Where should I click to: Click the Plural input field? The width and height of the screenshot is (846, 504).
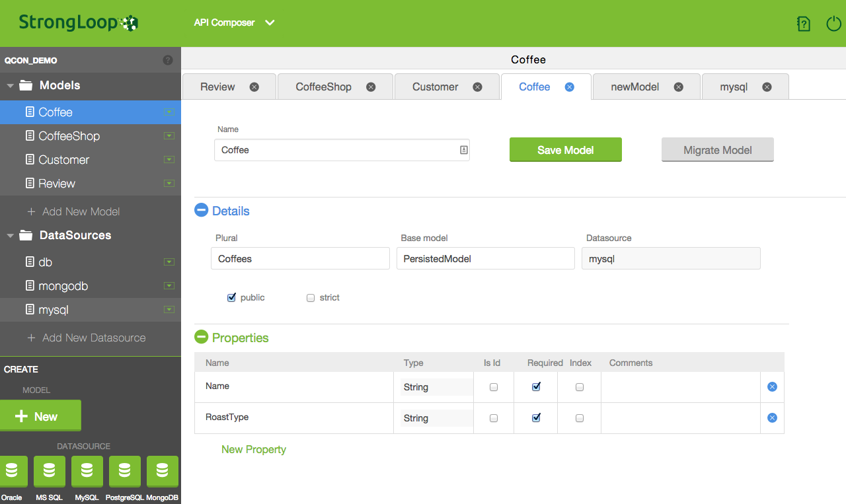(300, 258)
